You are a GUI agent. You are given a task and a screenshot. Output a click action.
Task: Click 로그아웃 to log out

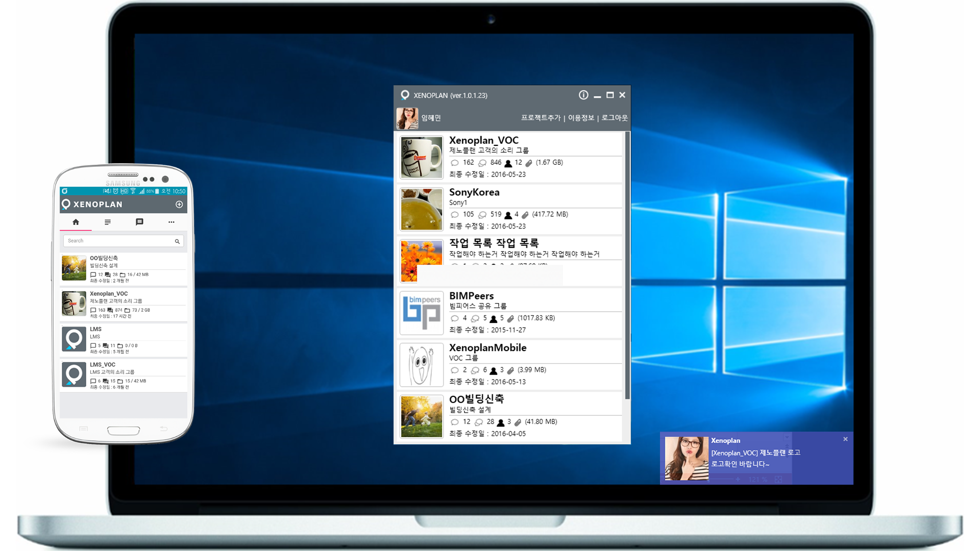pos(615,118)
